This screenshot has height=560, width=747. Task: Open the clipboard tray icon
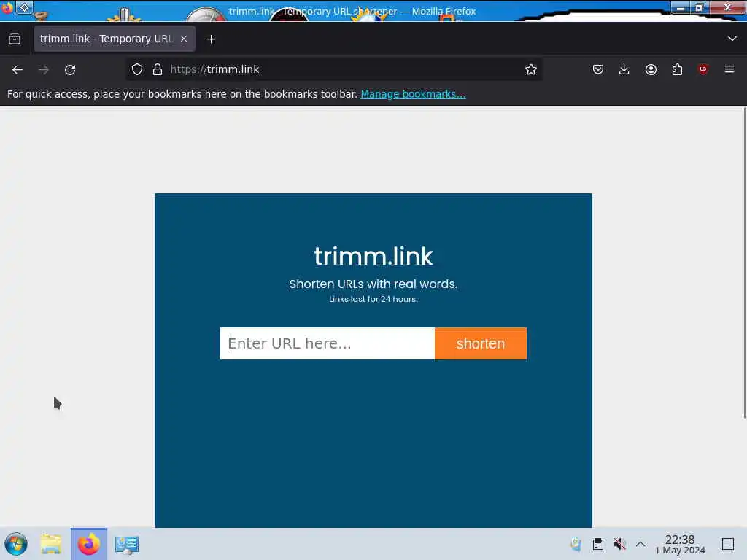coord(598,544)
